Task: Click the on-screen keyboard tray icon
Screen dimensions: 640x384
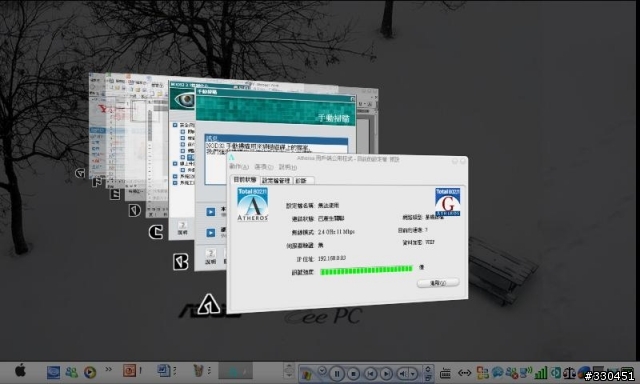Action: 445,373
